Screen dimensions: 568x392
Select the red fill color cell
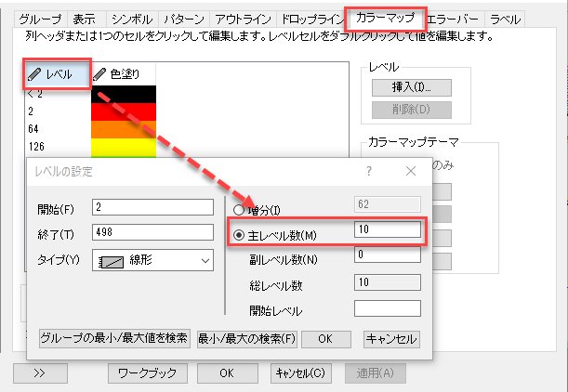124,111
